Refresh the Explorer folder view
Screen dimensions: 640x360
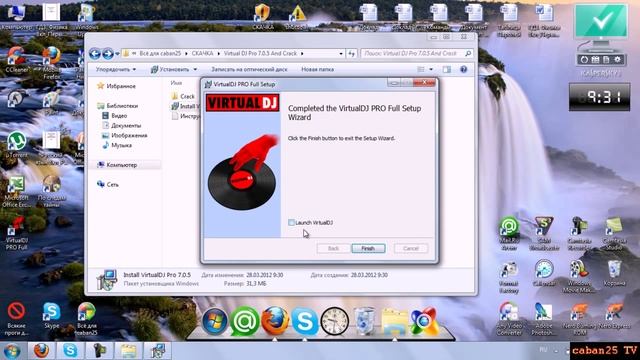pyautogui.click(x=351, y=53)
